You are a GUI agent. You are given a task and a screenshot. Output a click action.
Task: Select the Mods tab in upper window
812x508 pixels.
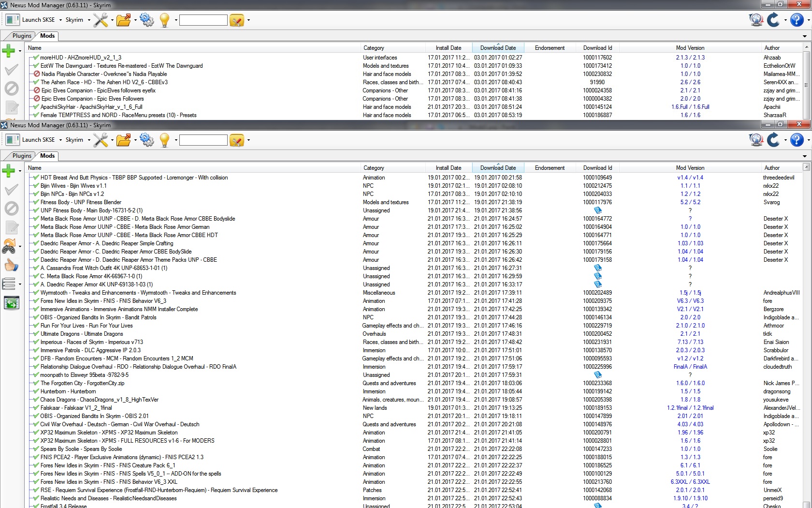tap(47, 36)
